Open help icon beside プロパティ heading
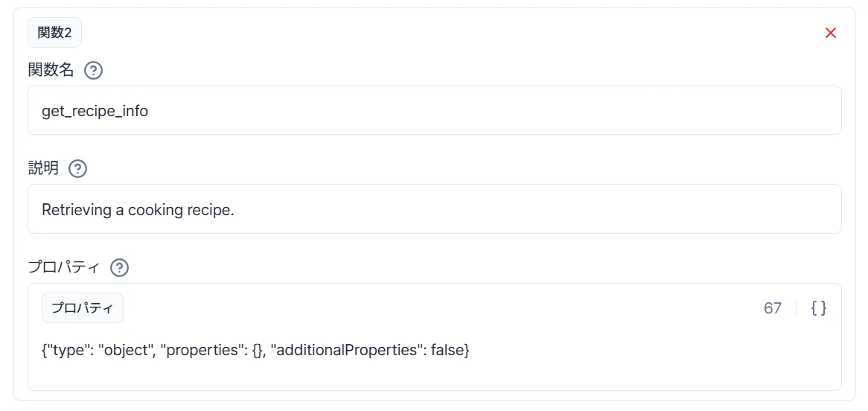Screen dimensions: 868x411 (120, 268)
